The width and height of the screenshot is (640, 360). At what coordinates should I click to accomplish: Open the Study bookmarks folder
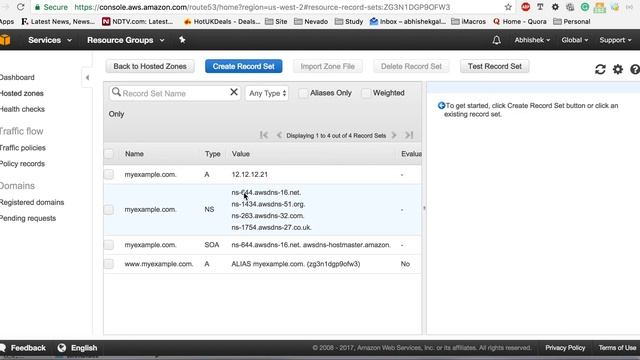(349, 22)
